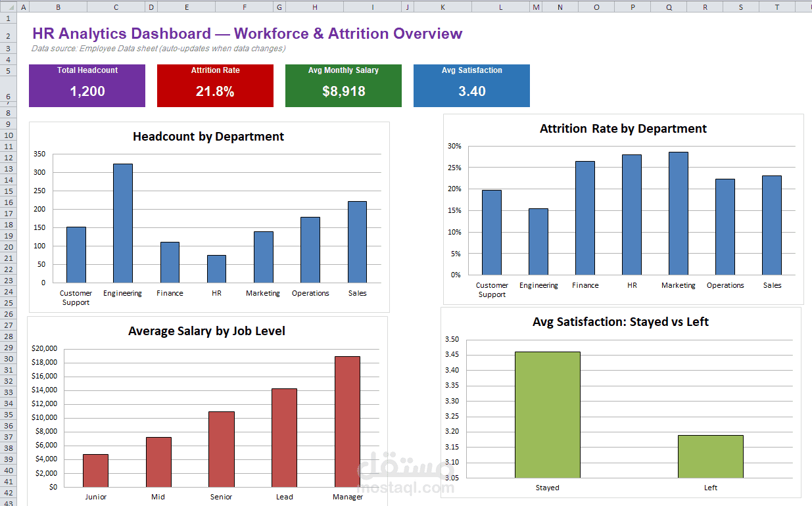
Task: Select the green Left bar
Action: [711, 457]
